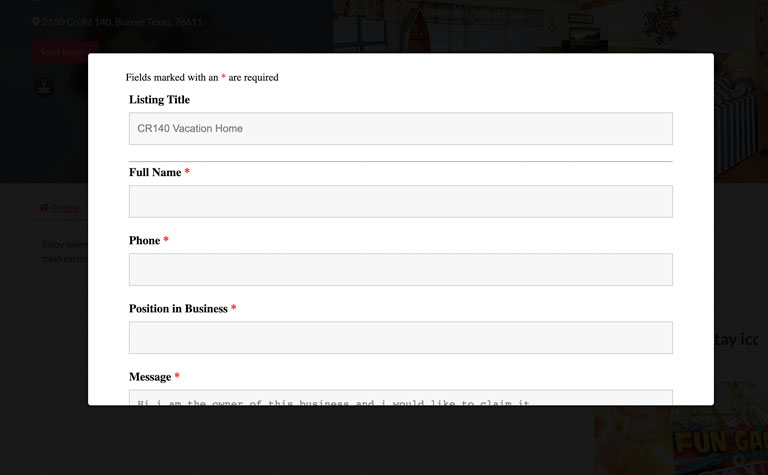
Task: Click into the Phone input field
Action: point(400,269)
